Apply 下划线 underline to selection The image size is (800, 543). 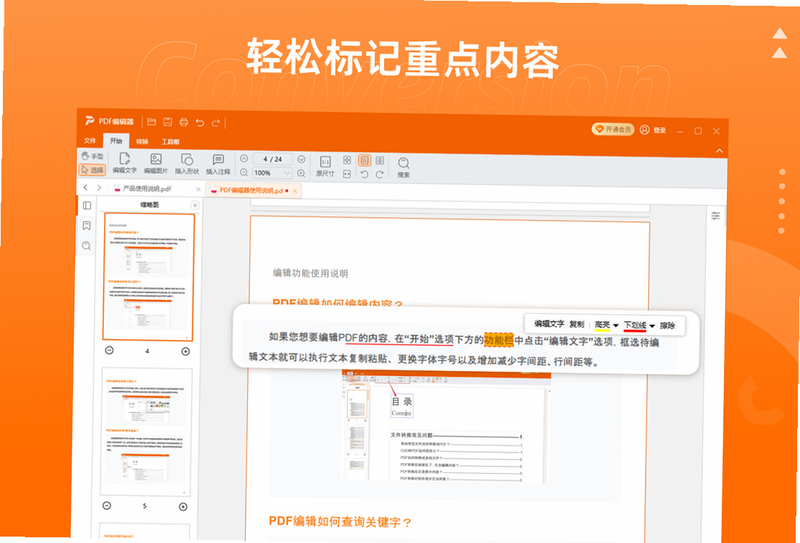pos(635,326)
